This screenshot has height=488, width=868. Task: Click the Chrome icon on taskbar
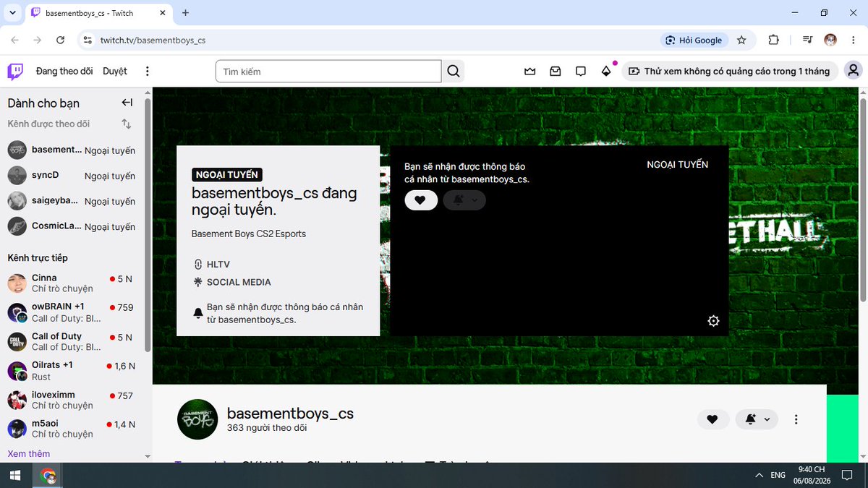pos(48,476)
